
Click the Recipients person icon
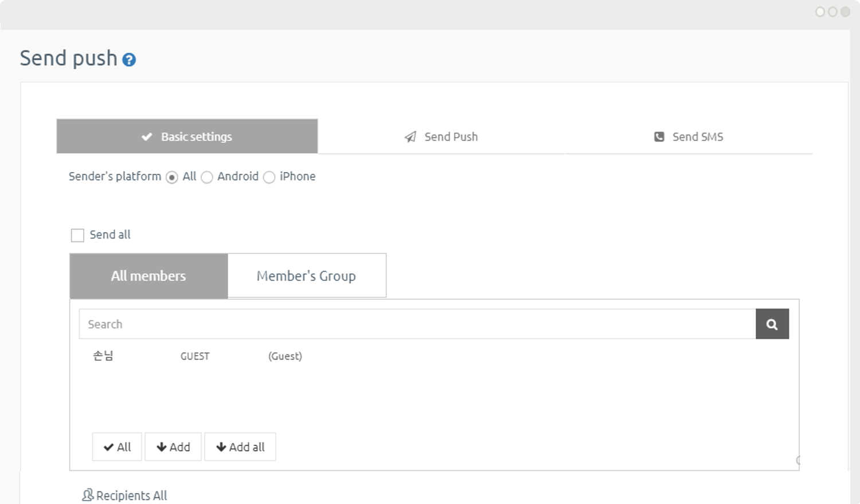click(x=88, y=495)
